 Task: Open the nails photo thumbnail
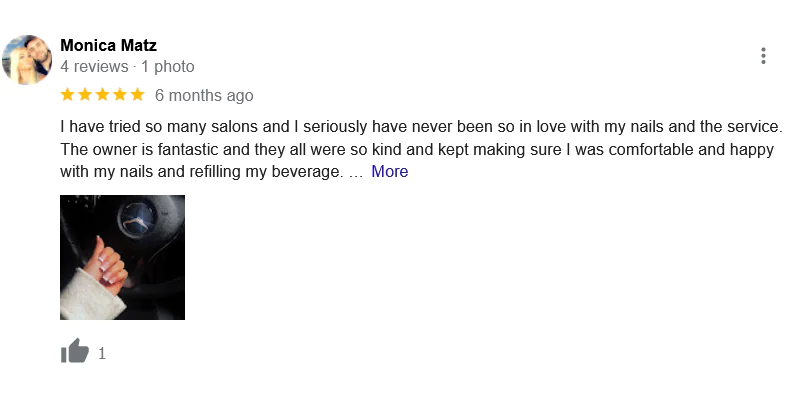[122, 257]
